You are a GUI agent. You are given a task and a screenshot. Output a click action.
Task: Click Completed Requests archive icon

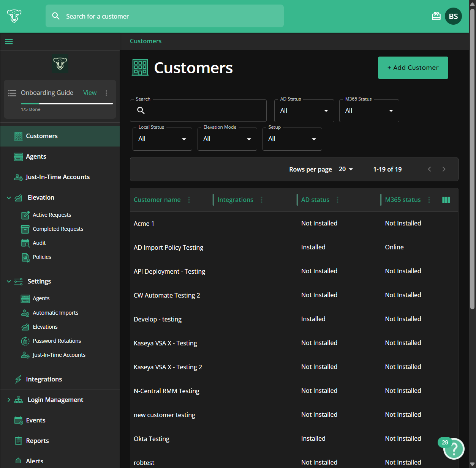[25, 229]
